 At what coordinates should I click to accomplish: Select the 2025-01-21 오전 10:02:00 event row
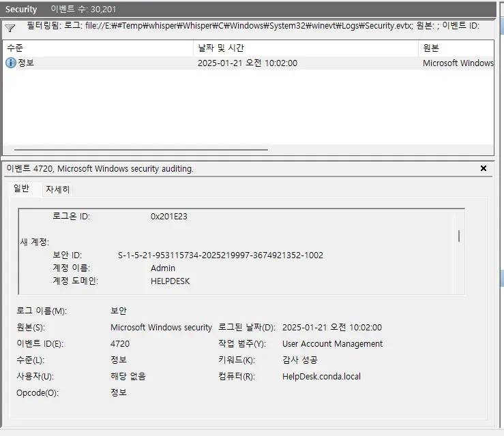click(x=247, y=63)
